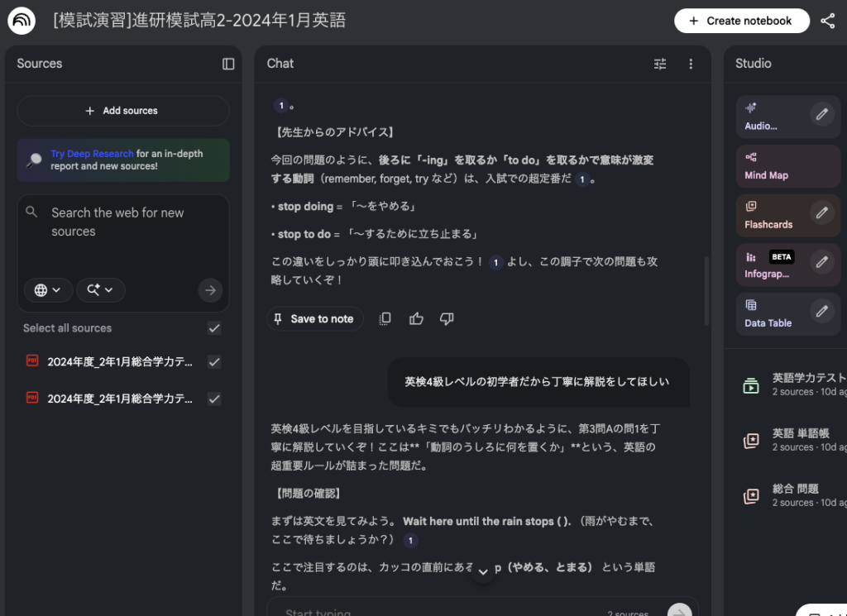This screenshot has height=616, width=847.
Task: Click the Search the web input field
Action: [x=122, y=222]
